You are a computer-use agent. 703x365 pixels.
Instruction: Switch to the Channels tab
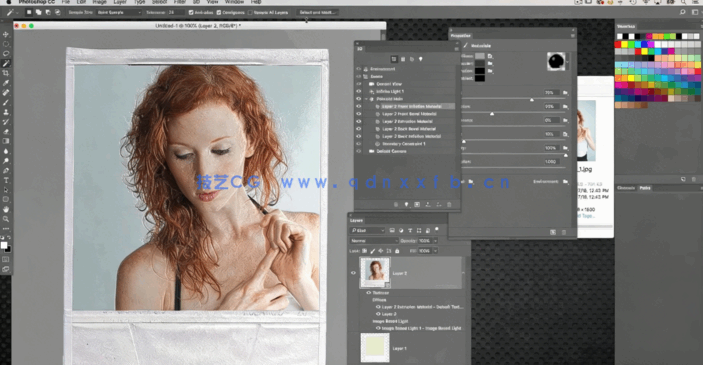pos(626,188)
